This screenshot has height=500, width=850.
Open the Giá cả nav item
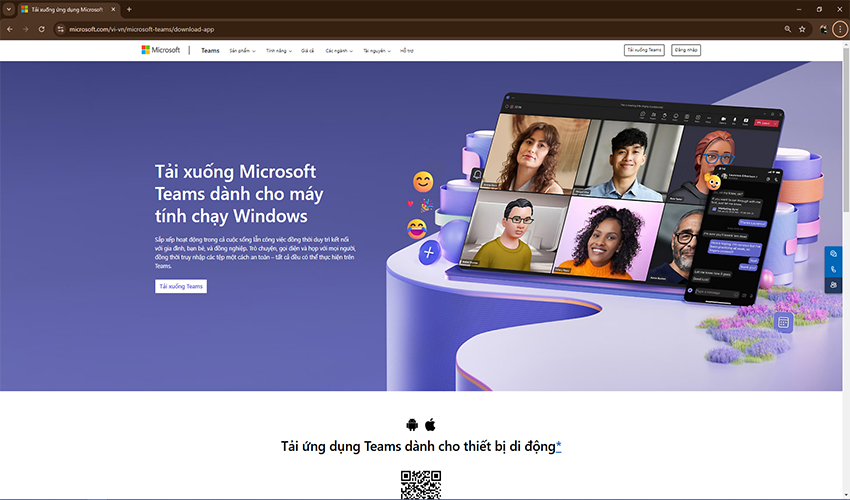click(x=307, y=50)
